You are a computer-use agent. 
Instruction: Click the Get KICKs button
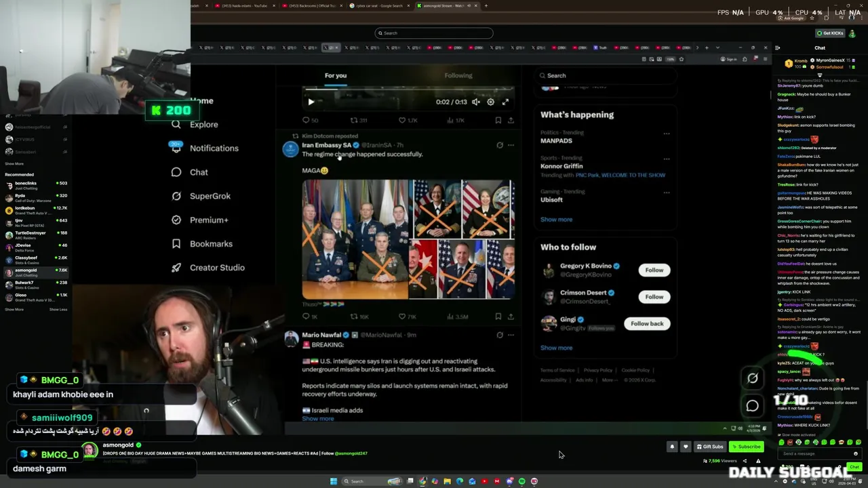click(x=831, y=33)
